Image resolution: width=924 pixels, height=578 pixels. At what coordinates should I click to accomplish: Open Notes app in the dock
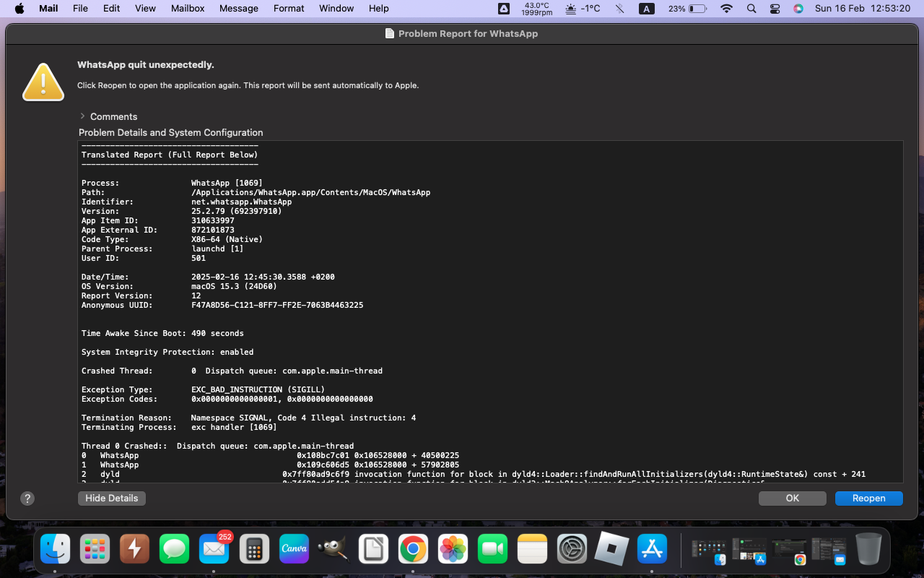pos(533,549)
